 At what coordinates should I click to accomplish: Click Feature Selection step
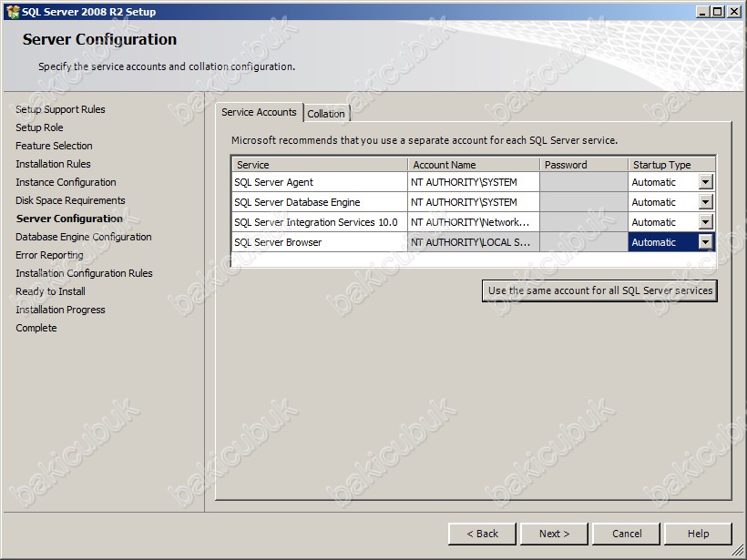click(x=54, y=146)
